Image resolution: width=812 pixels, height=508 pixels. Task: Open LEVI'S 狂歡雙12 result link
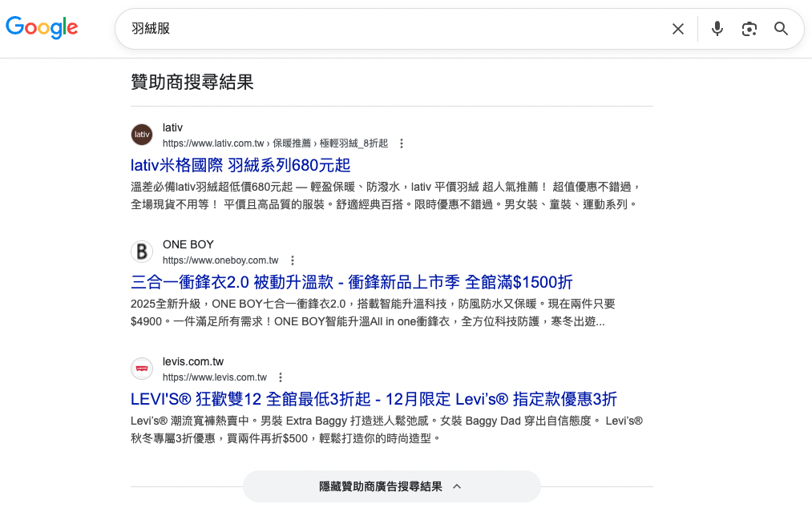point(373,398)
